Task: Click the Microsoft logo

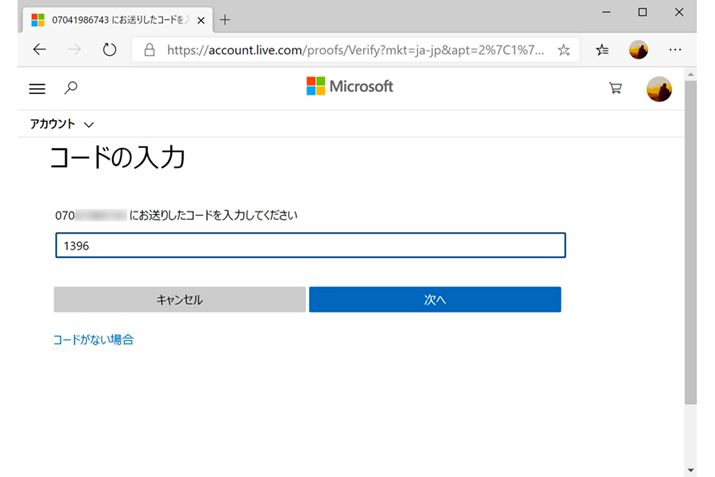Action: pos(350,87)
